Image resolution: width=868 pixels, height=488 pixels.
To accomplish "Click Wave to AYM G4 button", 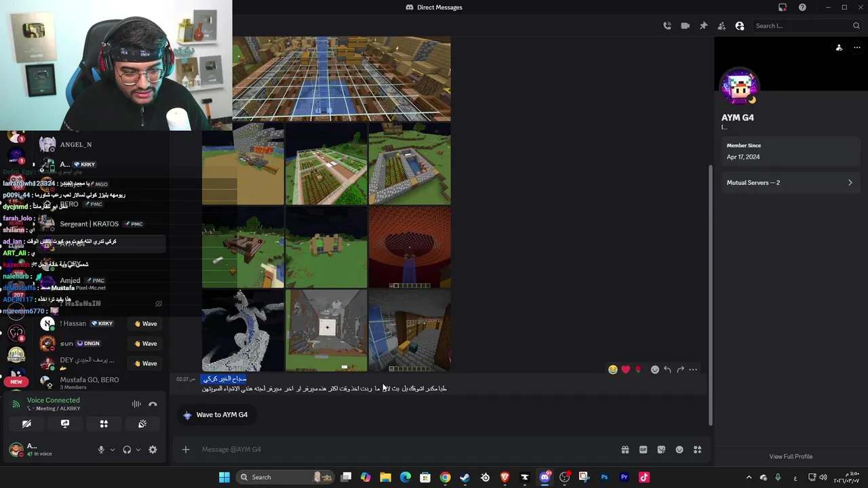I will pyautogui.click(x=216, y=415).
